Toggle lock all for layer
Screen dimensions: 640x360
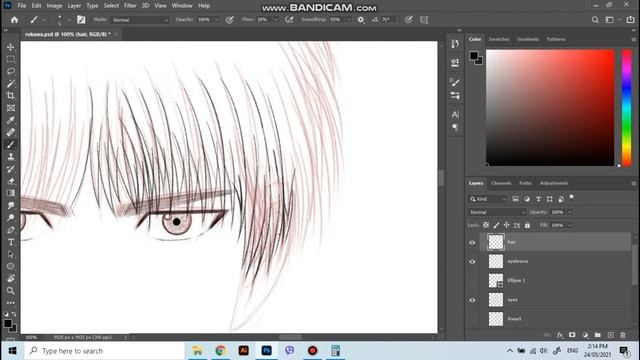[x=527, y=225]
